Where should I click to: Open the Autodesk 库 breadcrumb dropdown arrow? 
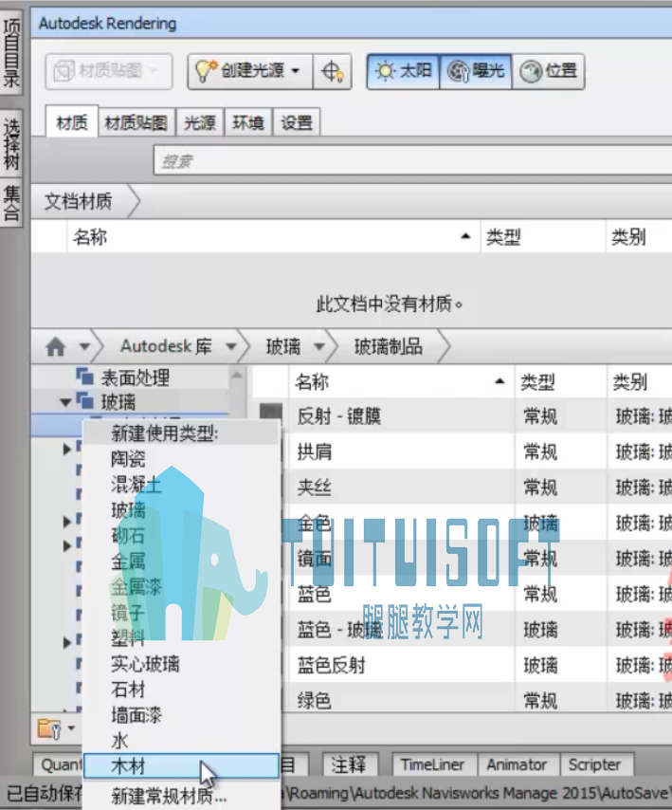(230, 346)
